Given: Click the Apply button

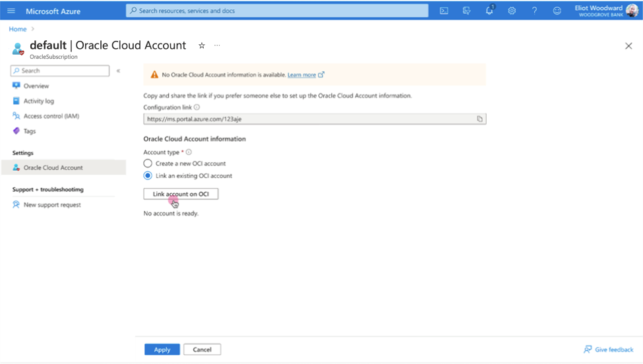Looking at the screenshot, I should 162,349.
